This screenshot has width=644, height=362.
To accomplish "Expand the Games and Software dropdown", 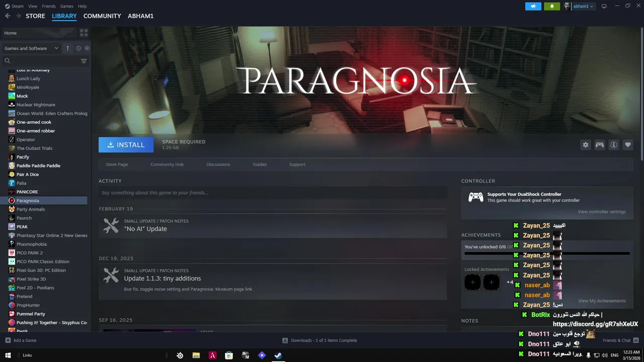I will [x=31, y=48].
